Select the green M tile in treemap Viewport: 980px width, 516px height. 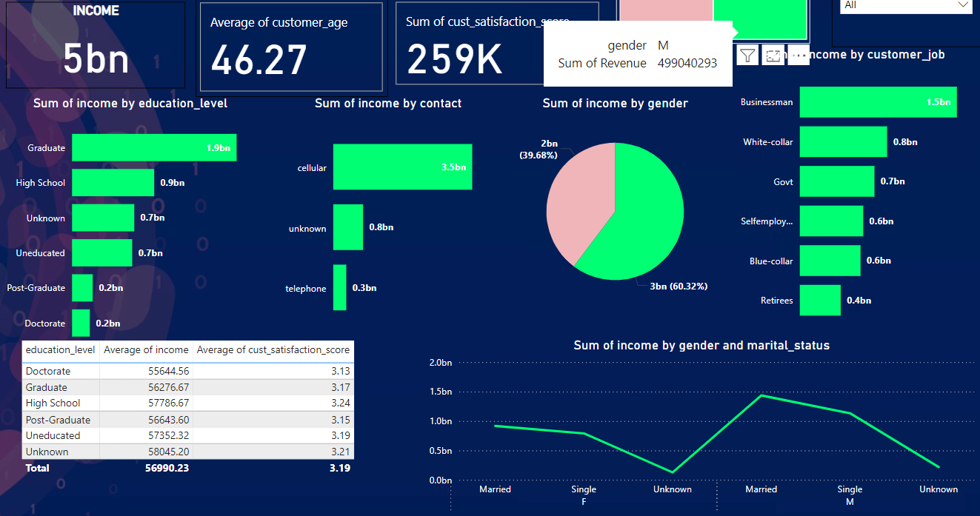point(760,18)
